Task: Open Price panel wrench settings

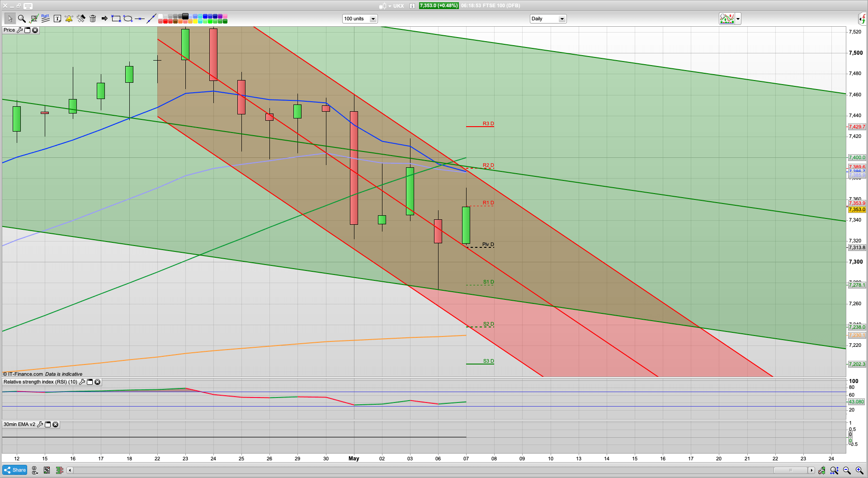Action: pyautogui.click(x=19, y=30)
